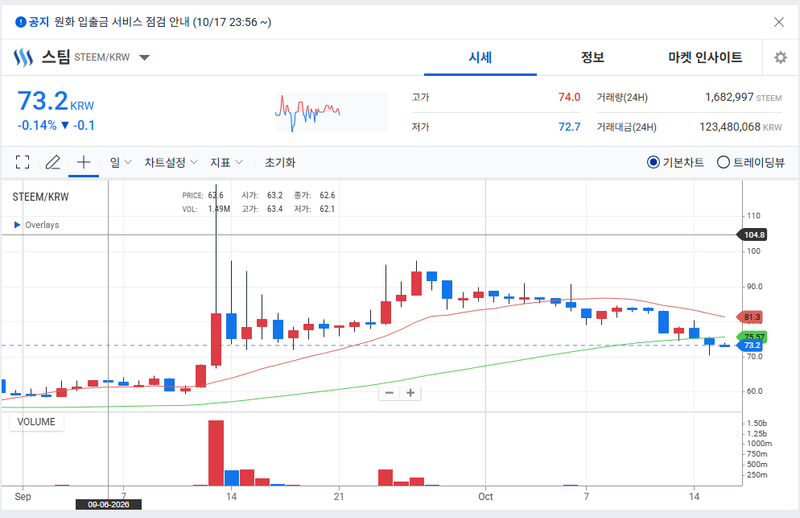The height and width of the screenshot is (518, 800).
Task: Click the STEEM/KRW chart title
Action: coord(40,197)
